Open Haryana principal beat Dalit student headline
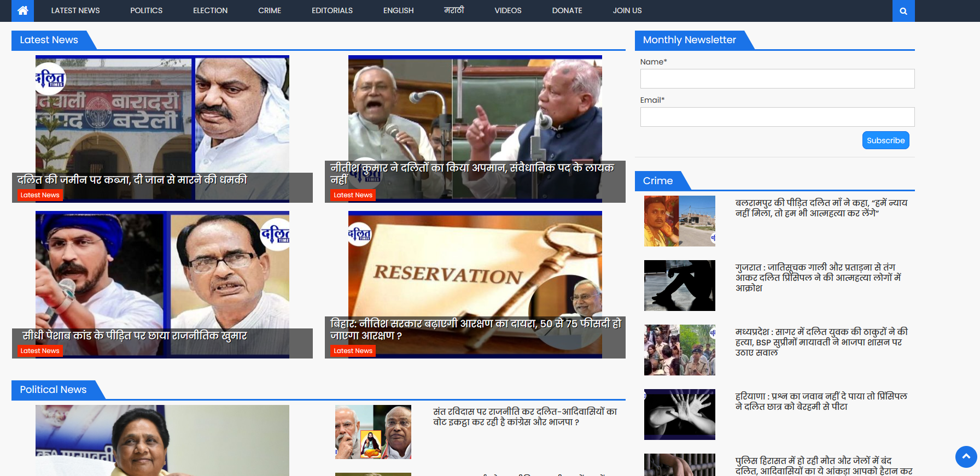This screenshot has height=476, width=980. (x=821, y=401)
